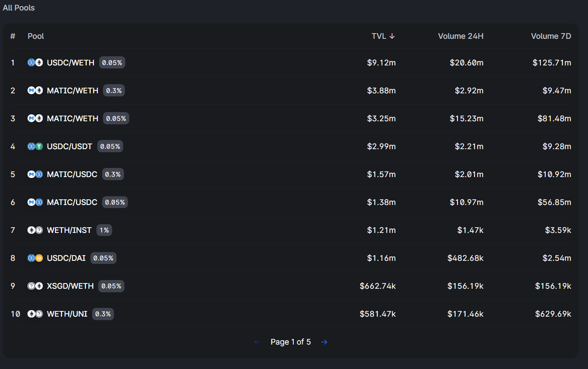Image resolution: width=588 pixels, height=369 pixels.
Task: Click TVL value $662.74k
Action: pyautogui.click(x=378, y=286)
